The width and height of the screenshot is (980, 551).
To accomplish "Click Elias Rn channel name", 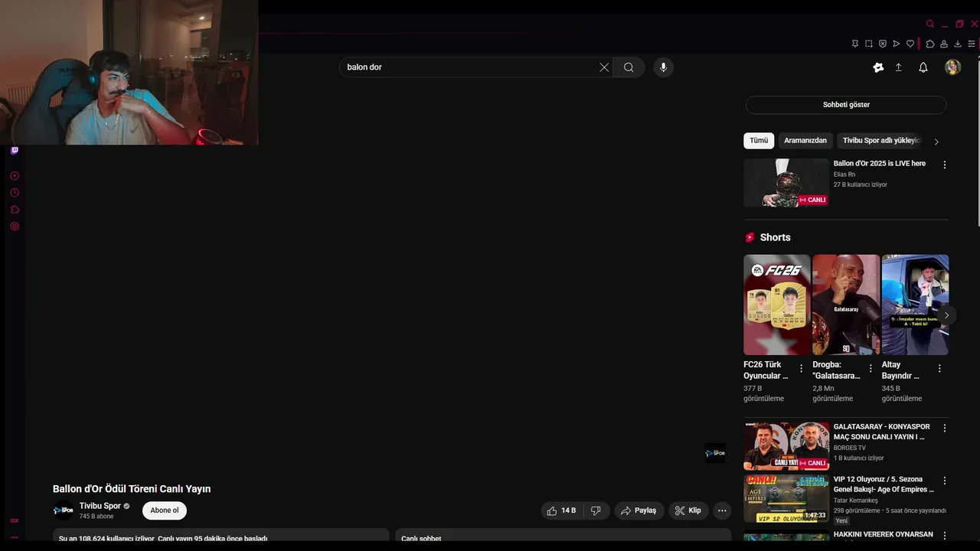I will pyautogui.click(x=844, y=174).
